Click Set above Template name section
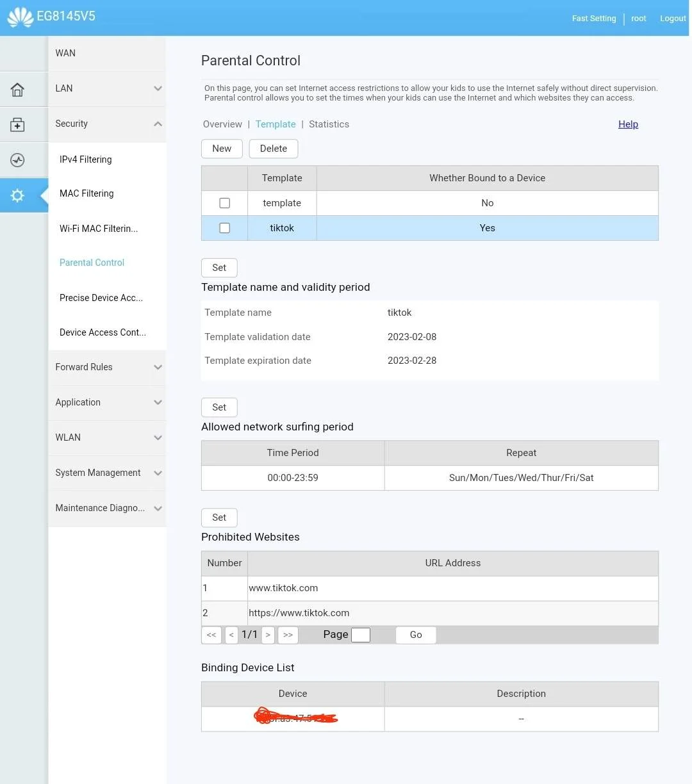 [x=219, y=268]
